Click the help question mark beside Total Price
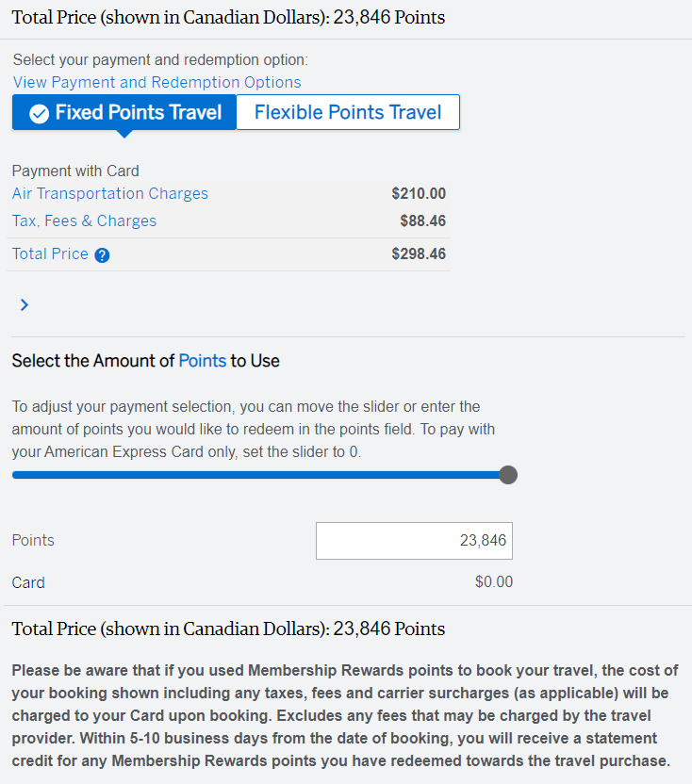The height and width of the screenshot is (784, 692). pos(103,255)
